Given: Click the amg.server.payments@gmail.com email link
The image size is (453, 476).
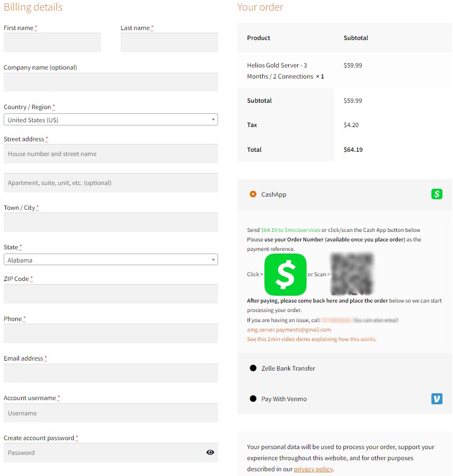Looking at the screenshot, I should coord(289,329).
